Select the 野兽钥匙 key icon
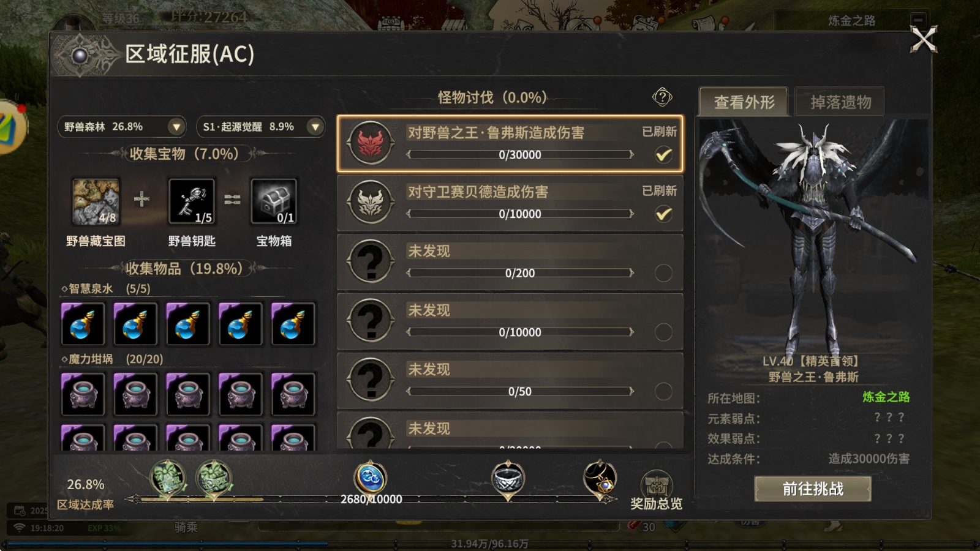This screenshot has height=551, width=980. pyautogui.click(x=192, y=201)
